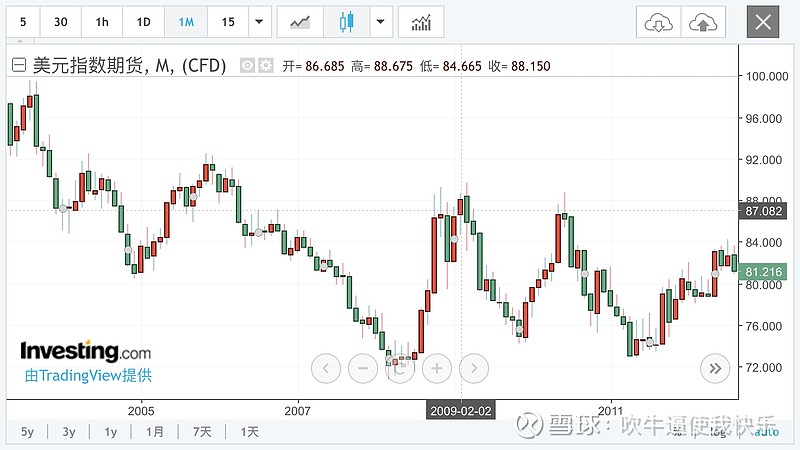Expand the chart type dropdown arrow
The width and height of the screenshot is (800, 450).
click(379, 21)
